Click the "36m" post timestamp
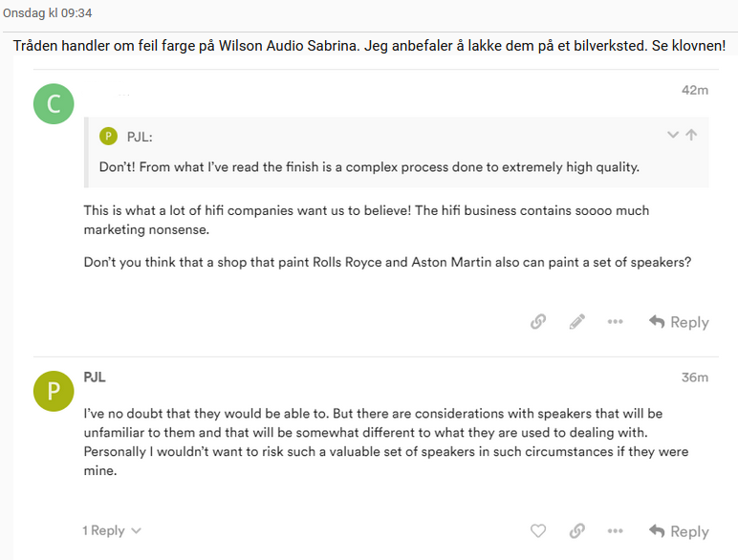 coord(694,377)
